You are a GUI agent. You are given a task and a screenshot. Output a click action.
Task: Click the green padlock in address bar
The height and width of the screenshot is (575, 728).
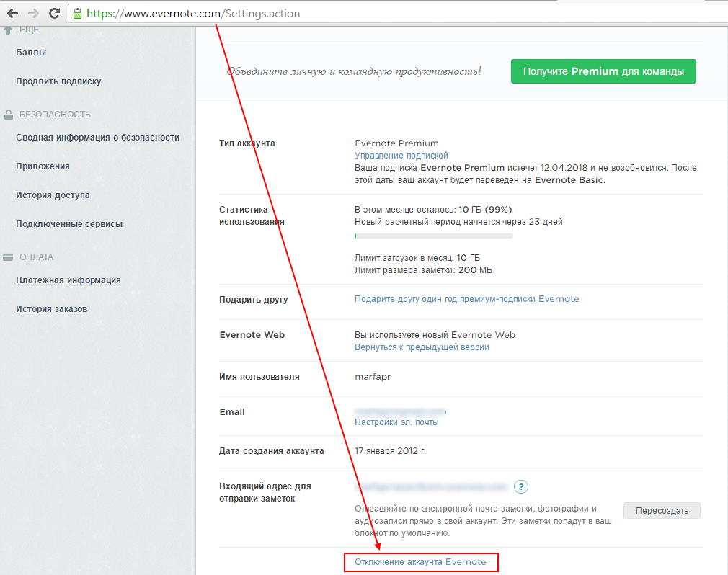coord(78,14)
